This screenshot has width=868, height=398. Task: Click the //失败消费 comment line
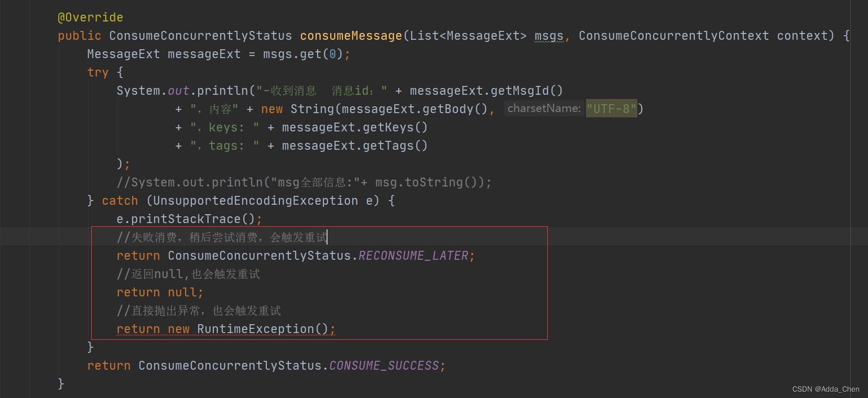pyautogui.click(x=222, y=237)
